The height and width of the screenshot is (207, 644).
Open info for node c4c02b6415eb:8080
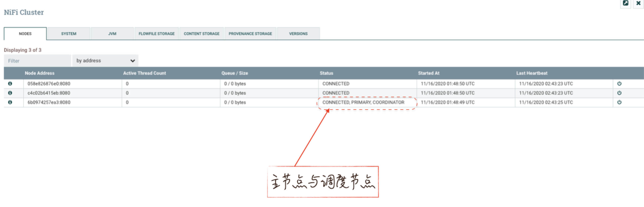tap(10, 93)
